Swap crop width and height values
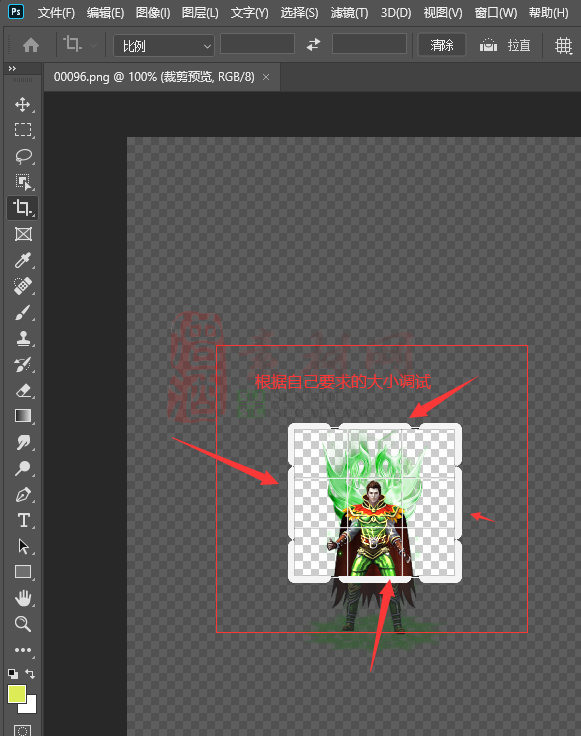This screenshot has width=581, height=736. (313, 45)
